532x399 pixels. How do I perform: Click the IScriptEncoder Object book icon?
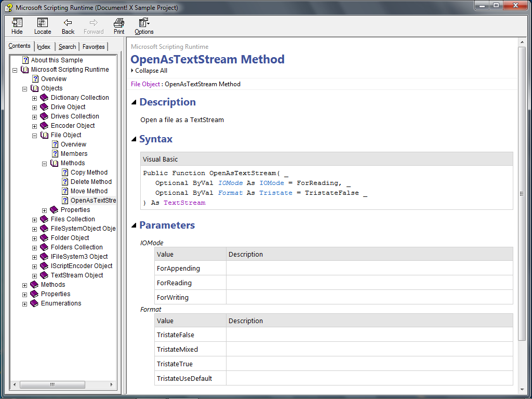pos(44,266)
